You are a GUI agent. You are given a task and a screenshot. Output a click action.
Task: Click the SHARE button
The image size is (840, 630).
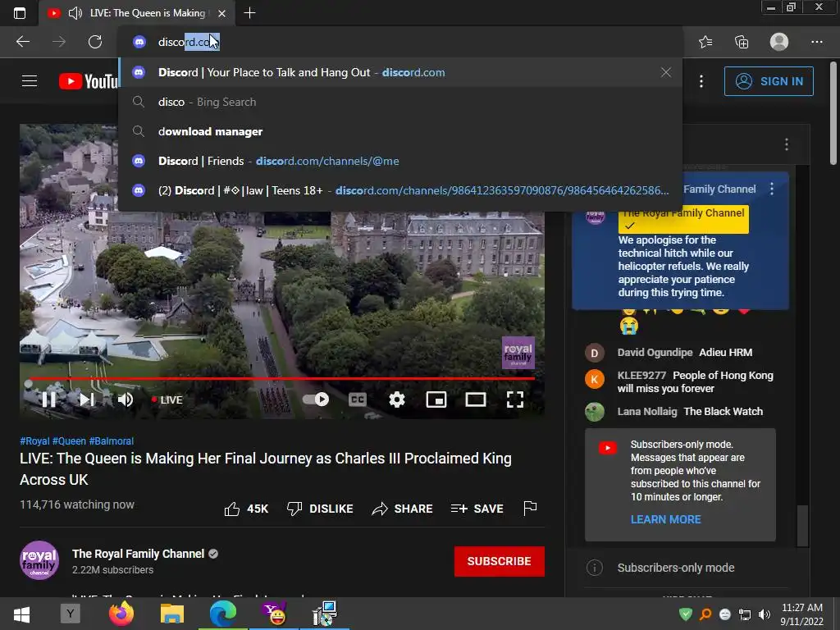click(x=402, y=509)
